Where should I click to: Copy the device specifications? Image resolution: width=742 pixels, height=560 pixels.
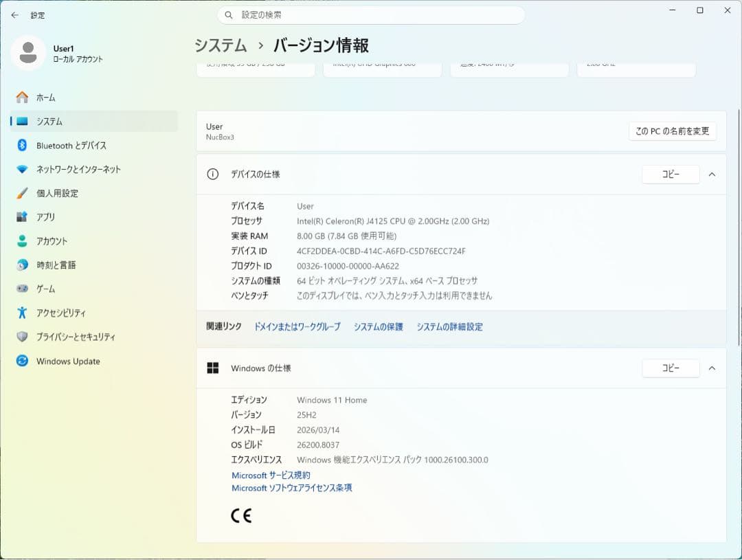(671, 175)
